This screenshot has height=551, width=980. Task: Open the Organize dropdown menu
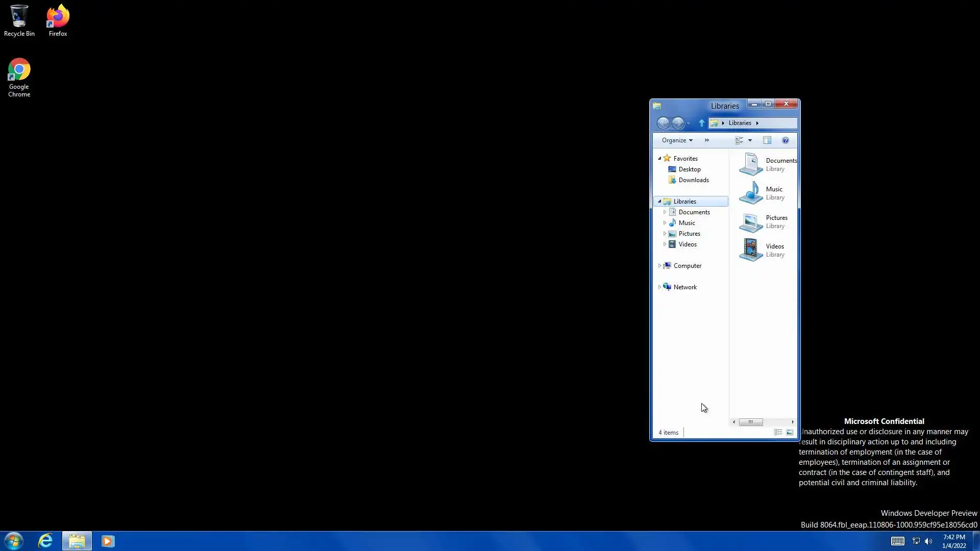pyautogui.click(x=677, y=140)
